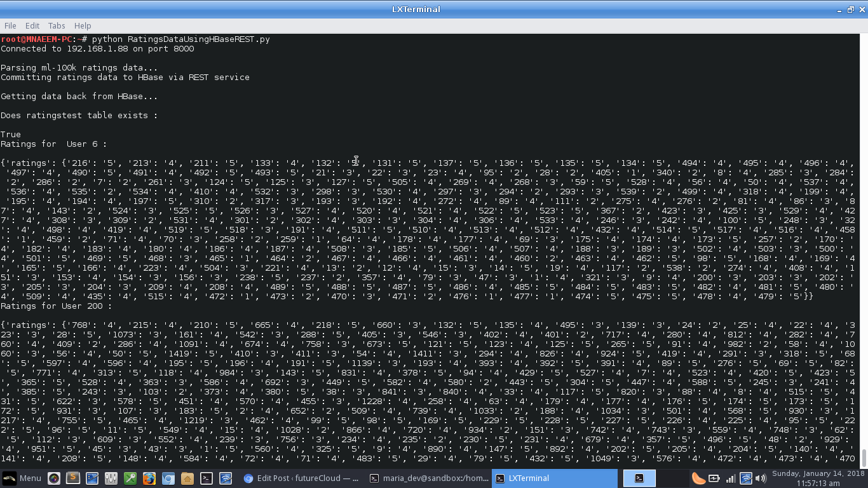Viewport: 868px width, 488px height.
Task: Open the File menu
Action: [x=10, y=25]
